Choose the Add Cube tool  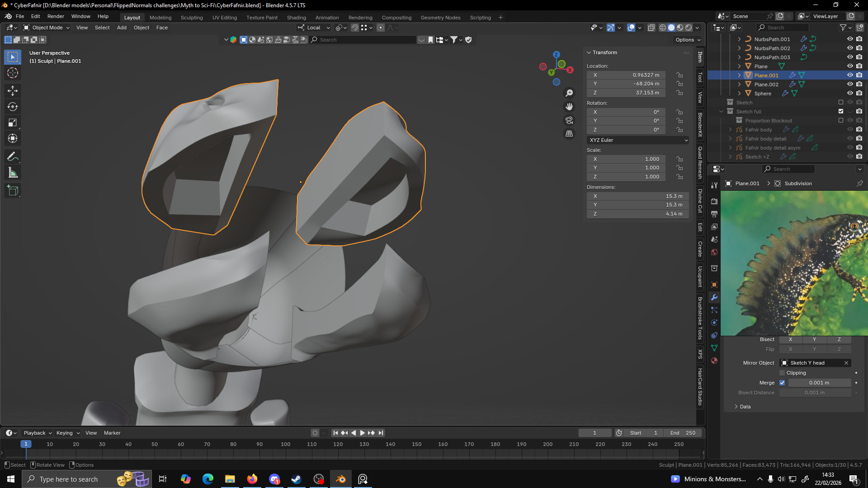[x=13, y=191]
